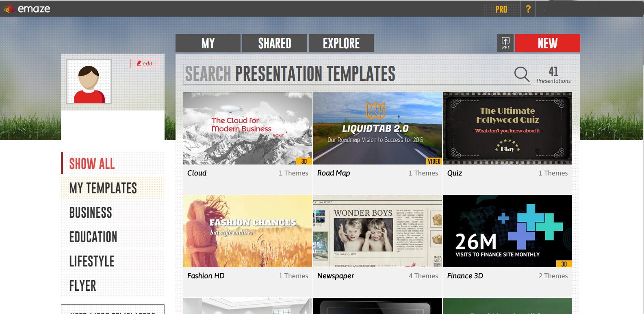The image size is (644, 314).
Task: Select SHOW ALL category
Action: tap(113, 164)
